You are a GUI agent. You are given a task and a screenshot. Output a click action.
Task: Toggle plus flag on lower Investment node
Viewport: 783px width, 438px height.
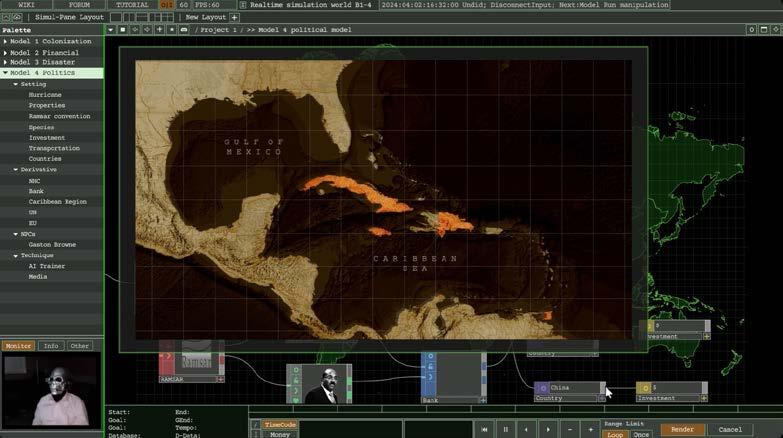click(x=704, y=399)
